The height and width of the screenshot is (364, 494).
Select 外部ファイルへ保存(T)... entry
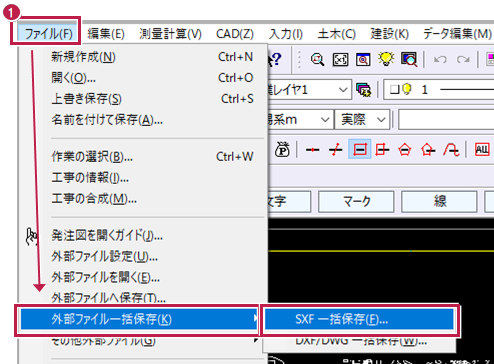pos(152,297)
